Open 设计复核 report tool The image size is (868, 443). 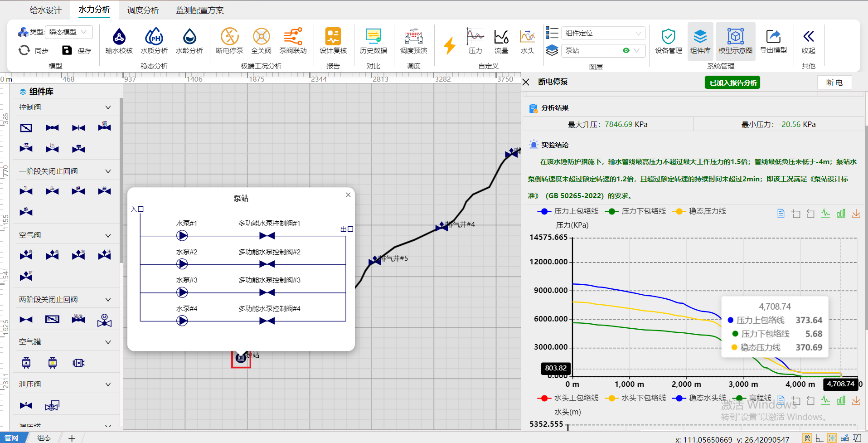[333, 41]
